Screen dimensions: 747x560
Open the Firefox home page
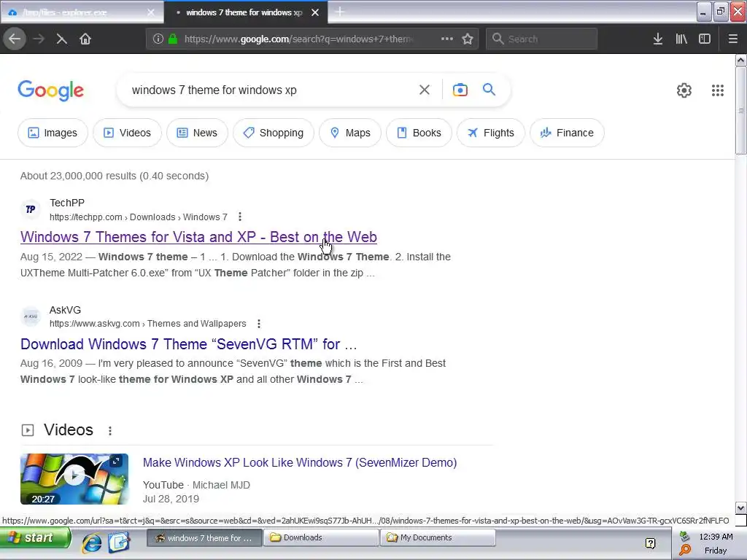[x=85, y=39]
